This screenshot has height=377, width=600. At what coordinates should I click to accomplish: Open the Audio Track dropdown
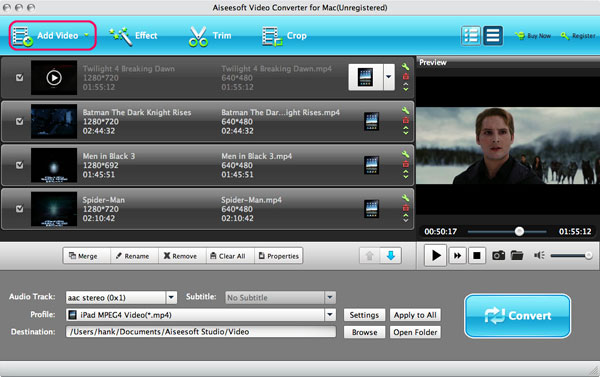[121, 297]
